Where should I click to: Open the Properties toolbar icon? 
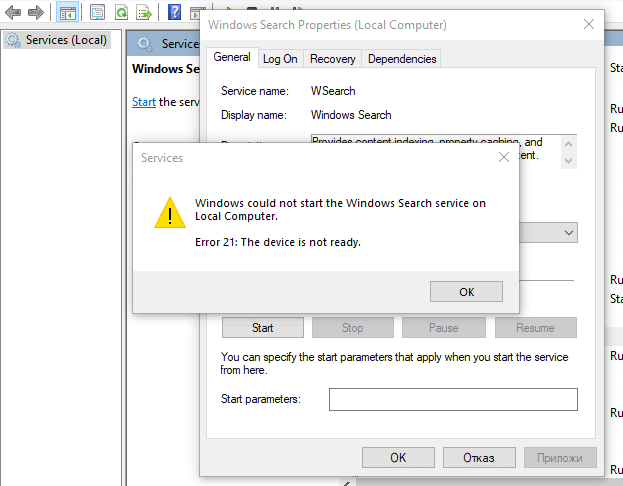click(97, 12)
